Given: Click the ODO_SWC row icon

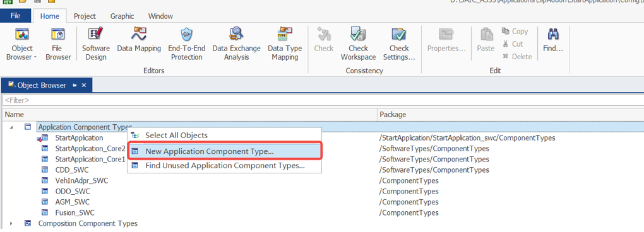Looking at the screenshot, I should click(x=45, y=192).
